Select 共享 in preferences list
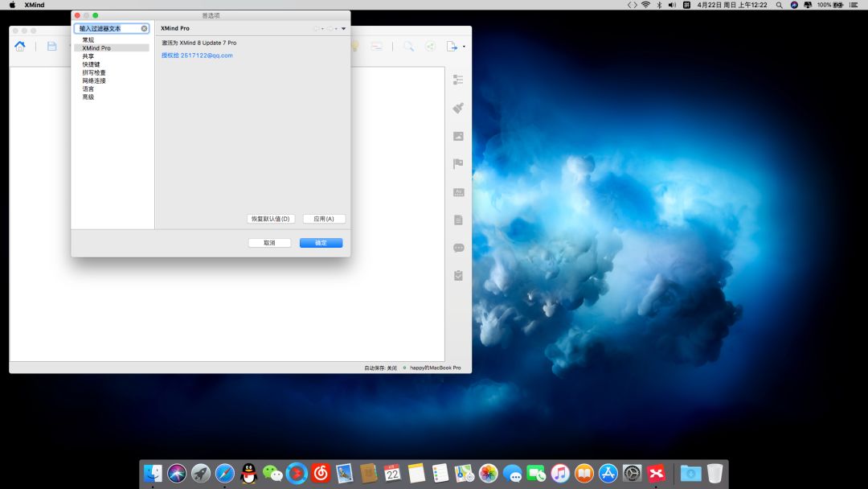The width and height of the screenshot is (868, 489). pos(88,56)
